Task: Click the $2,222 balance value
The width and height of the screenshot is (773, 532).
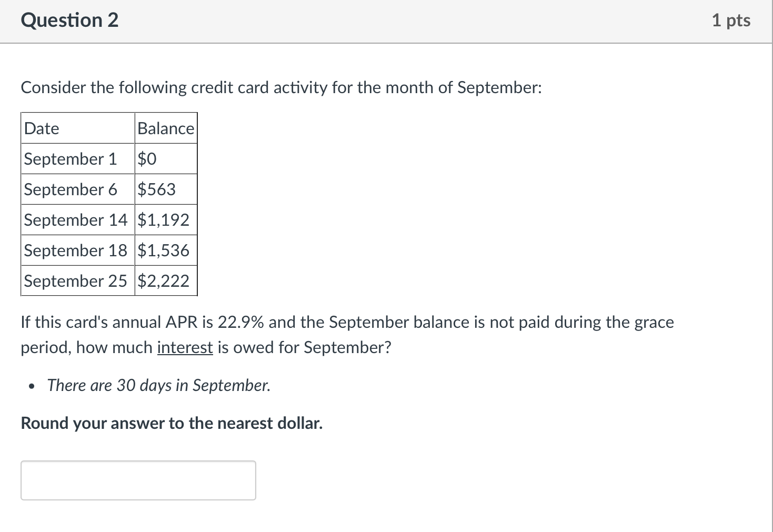Action: pos(163,280)
